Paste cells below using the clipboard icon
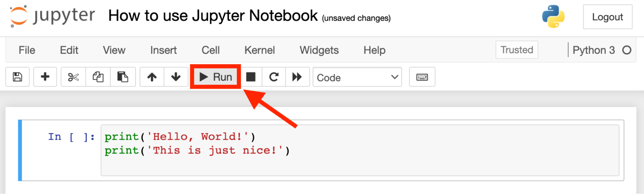 (x=123, y=77)
